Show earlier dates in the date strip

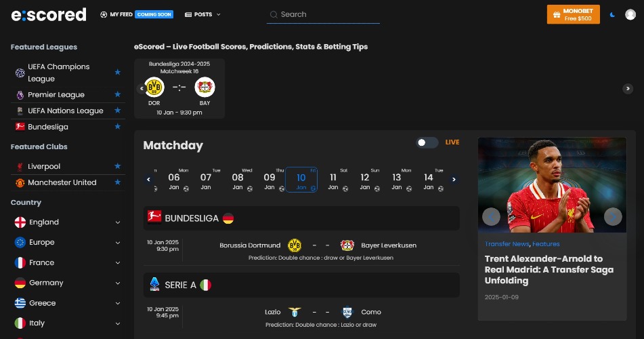coord(148,180)
